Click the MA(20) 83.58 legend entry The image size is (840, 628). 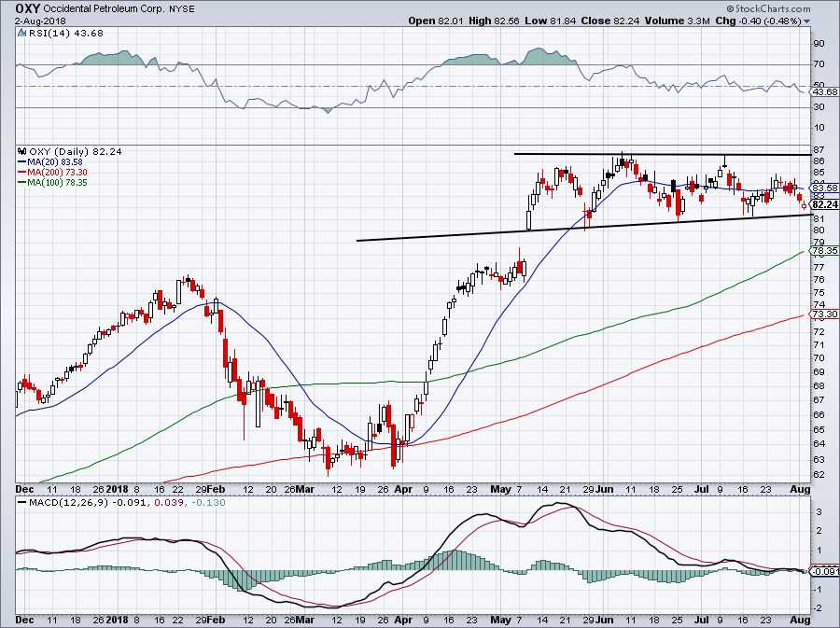(x=54, y=161)
